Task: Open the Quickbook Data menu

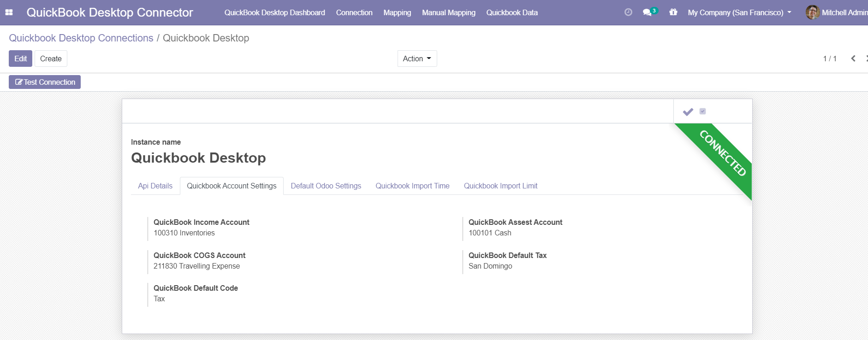Action: (x=512, y=12)
